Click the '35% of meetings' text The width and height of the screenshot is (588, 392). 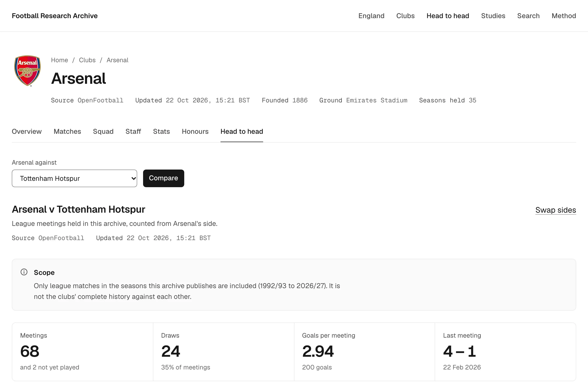[x=186, y=367]
